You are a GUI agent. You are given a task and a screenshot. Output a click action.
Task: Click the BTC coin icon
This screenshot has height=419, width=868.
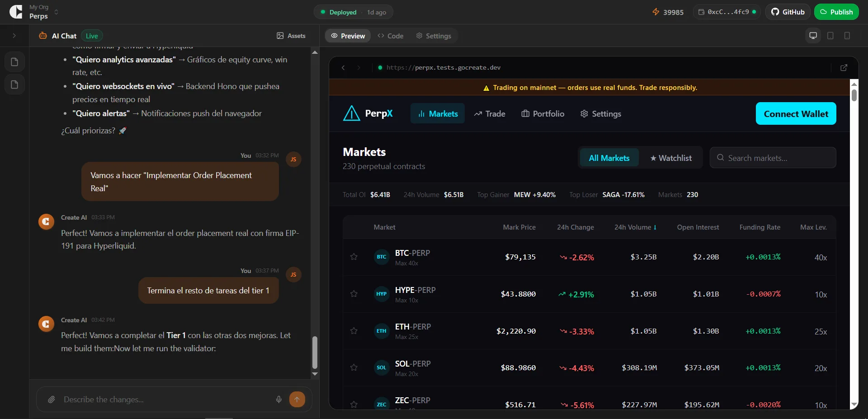382,257
